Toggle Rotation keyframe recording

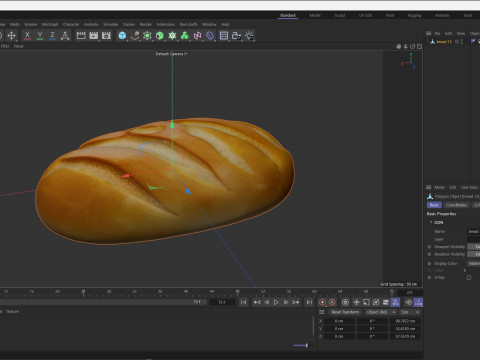click(376, 302)
